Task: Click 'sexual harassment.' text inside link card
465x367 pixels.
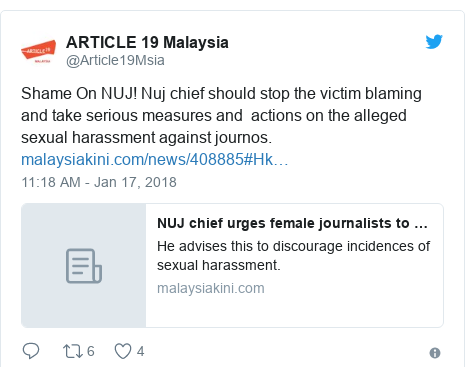Action: pyautogui.click(x=219, y=265)
